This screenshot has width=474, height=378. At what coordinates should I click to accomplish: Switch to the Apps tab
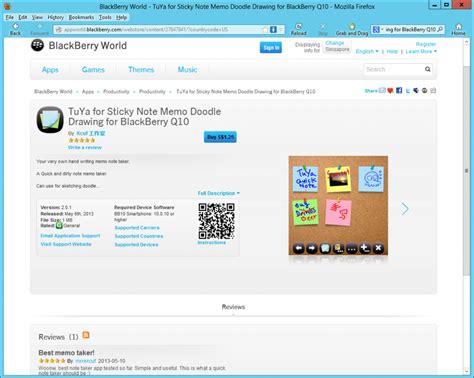coord(50,70)
